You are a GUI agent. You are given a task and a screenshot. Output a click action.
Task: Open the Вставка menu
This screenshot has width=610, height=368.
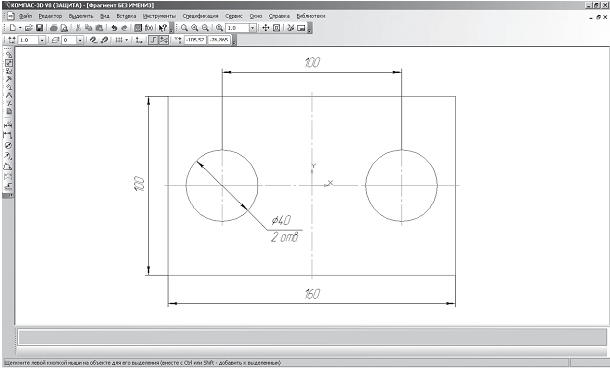[x=126, y=16]
